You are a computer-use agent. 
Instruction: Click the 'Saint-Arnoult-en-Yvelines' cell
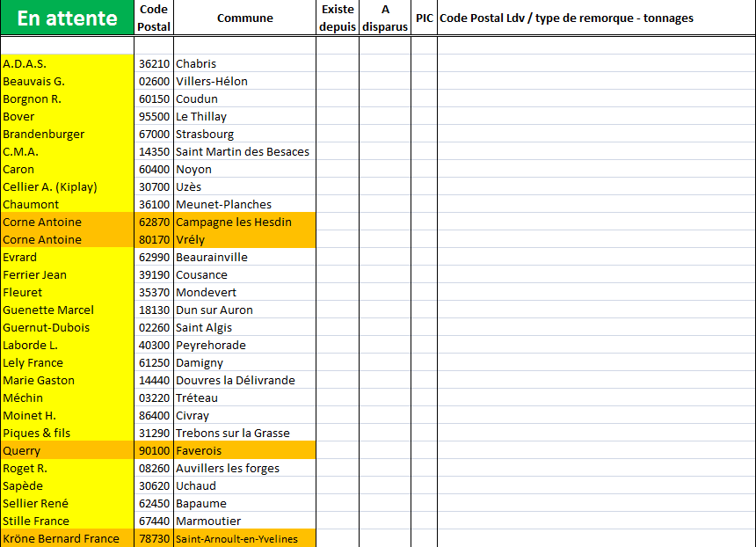(x=244, y=539)
